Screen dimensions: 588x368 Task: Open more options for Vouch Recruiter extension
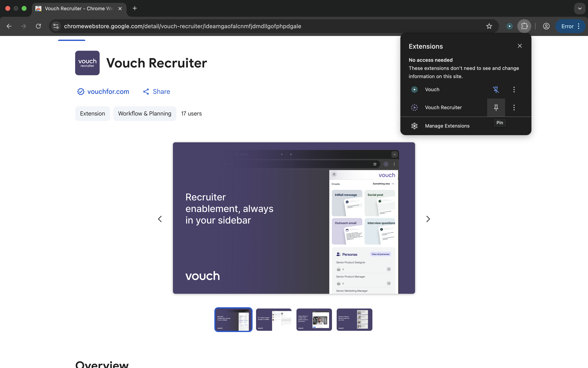tap(514, 108)
